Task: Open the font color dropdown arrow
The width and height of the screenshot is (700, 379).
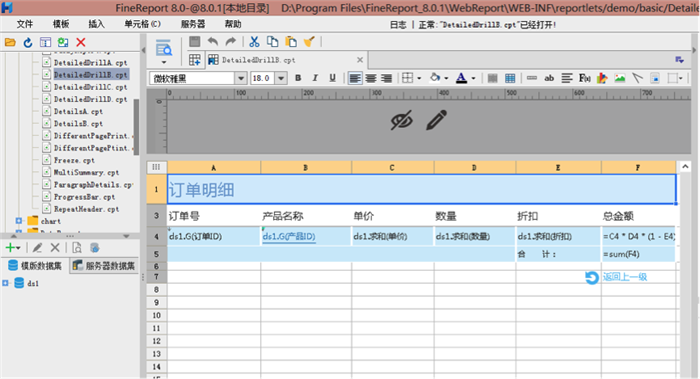Action: pos(473,79)
